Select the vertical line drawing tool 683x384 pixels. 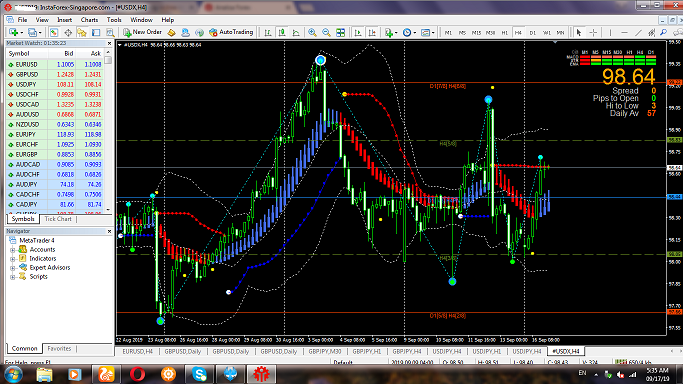pos(610,32)
